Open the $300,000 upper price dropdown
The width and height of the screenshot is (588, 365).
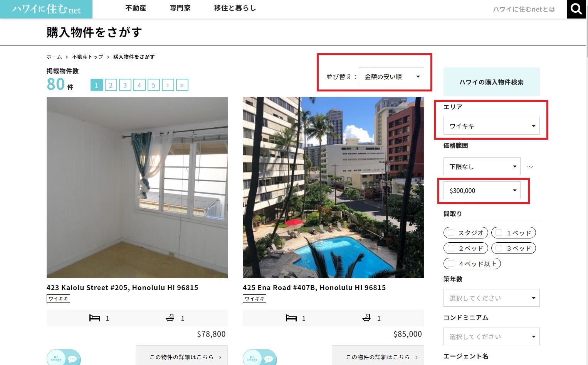tap(482, 190)
